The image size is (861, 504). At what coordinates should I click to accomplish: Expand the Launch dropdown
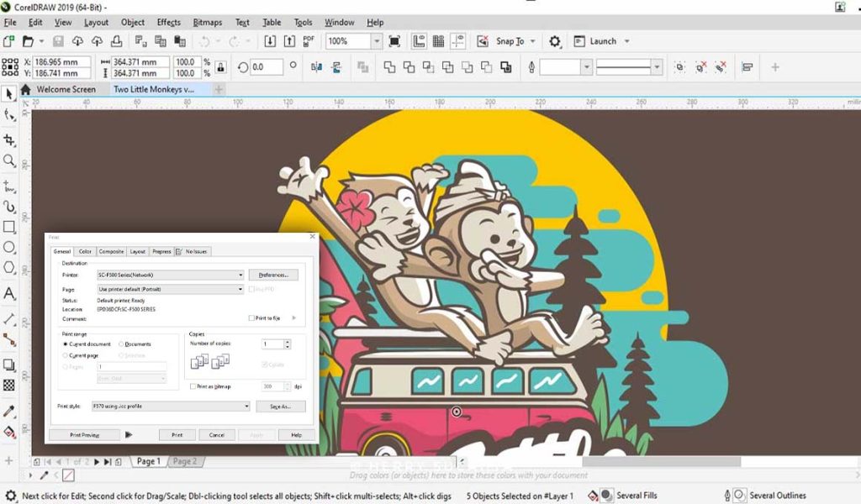[x=627, y=41]
